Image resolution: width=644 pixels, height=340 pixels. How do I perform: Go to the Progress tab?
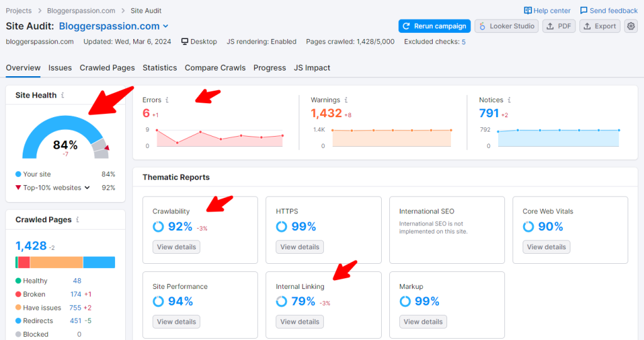point(269,68)
